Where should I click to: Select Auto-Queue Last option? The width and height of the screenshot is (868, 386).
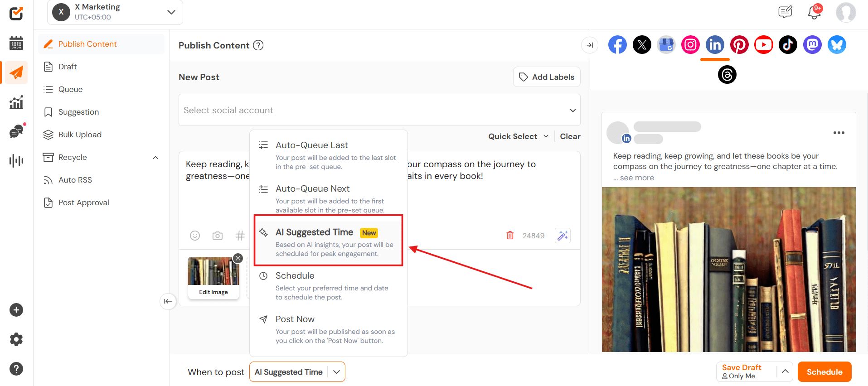312,145
